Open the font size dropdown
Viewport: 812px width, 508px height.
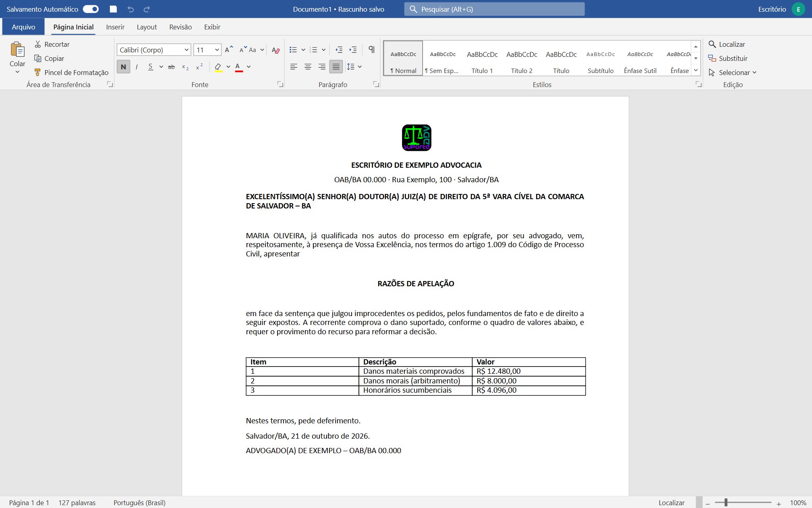[x=217, y=50]
